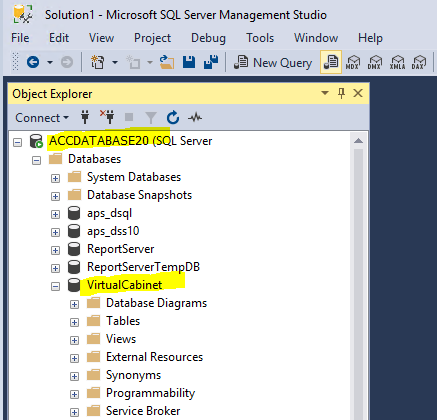The width and height of the screenshot is (437, 420).
Task: Click the ACCDATABASE20 server icon
Action: pos(36,141)
